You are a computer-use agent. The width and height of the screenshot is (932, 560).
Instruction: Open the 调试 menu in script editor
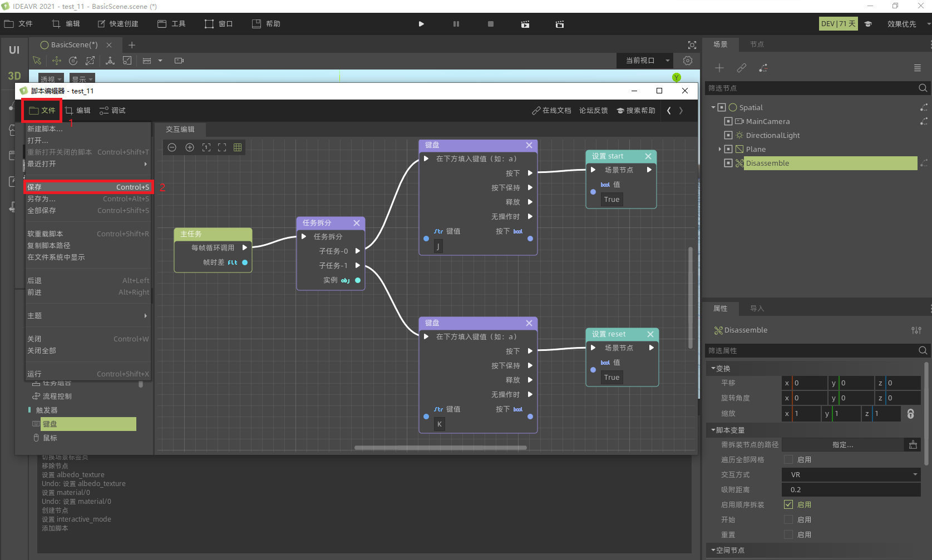tap(112, 111)
